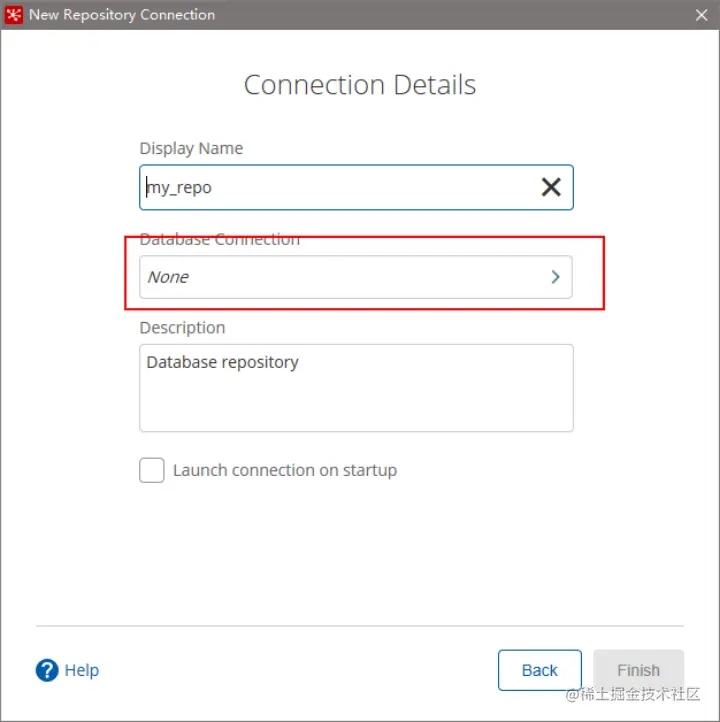Enable the Launch connection on startup checkbox
720x722 pixels.
(x=152, y=470)
